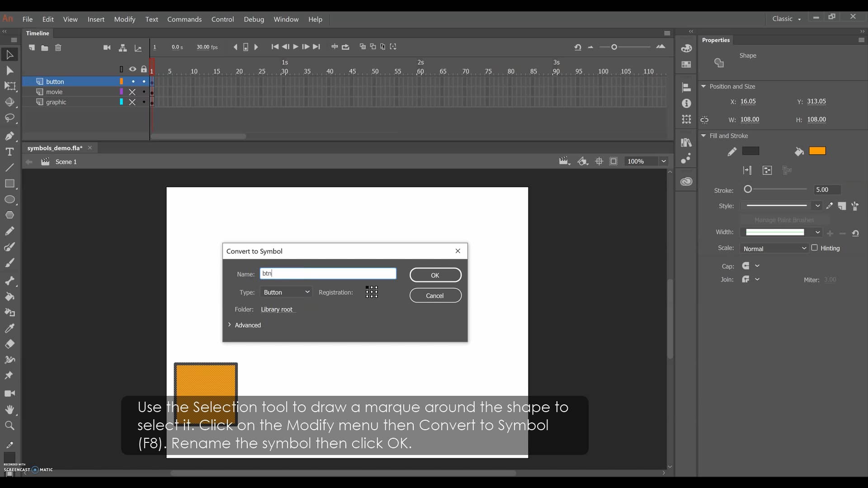The width and height of the screenshot is (868, 488).
Task: Pick the Text tool
Action: click(9, 152)
